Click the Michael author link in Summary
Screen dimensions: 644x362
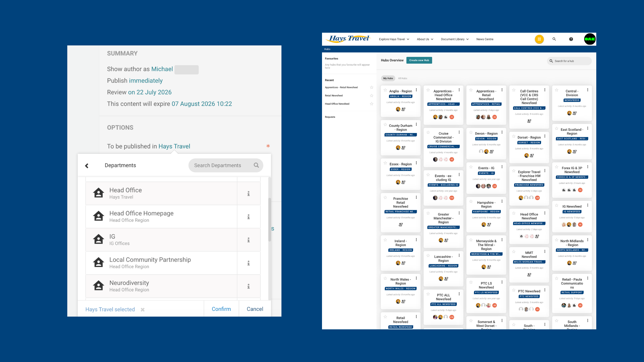click(x=162, y=69)
